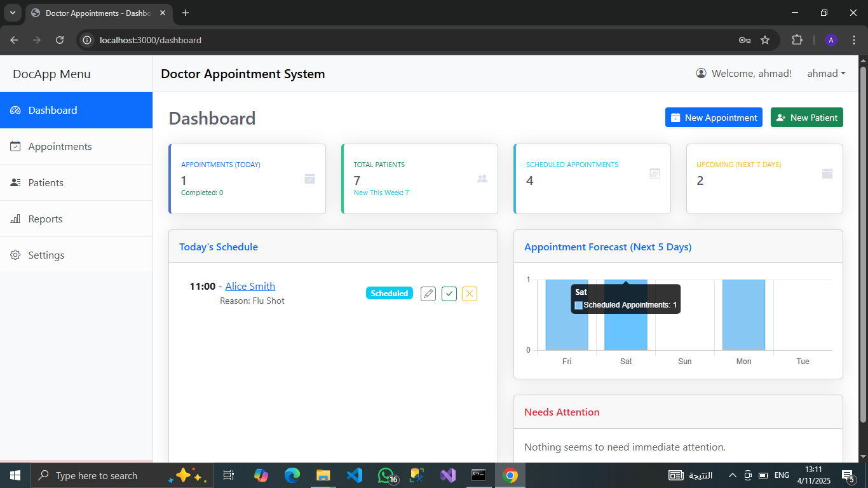Click the Chrome icon in the taskbar
This screenshot has height=488, width=868.
510,475
